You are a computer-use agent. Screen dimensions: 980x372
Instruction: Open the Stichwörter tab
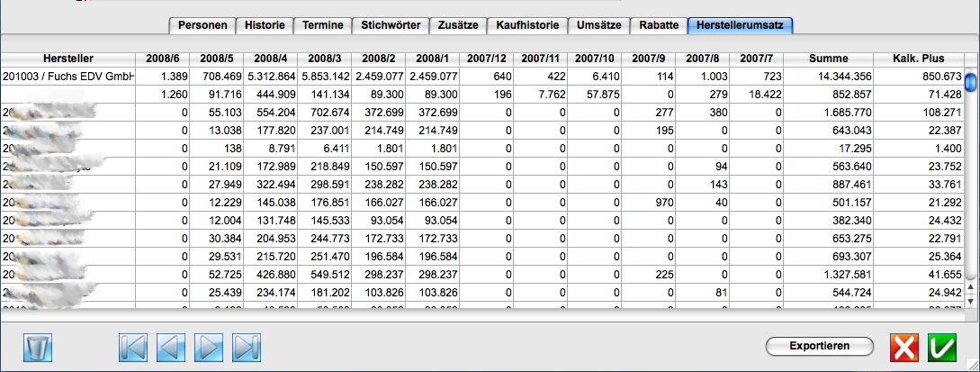coord(391,25)
